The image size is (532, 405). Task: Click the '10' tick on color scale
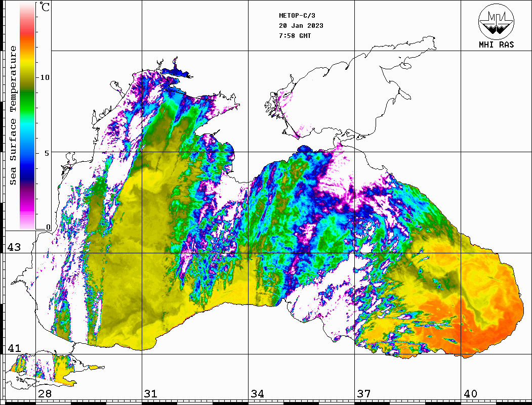click(x=45, y=77)
